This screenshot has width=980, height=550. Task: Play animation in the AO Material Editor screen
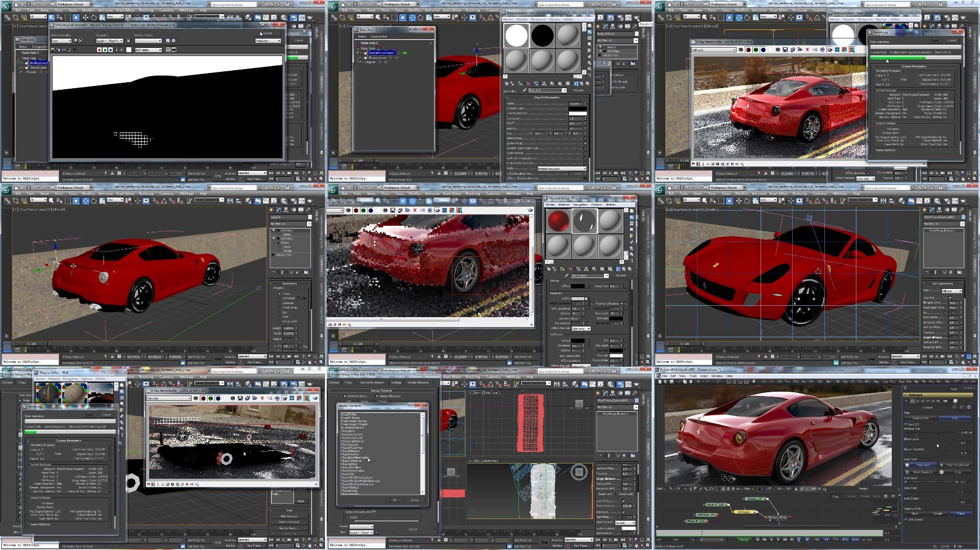(610, 173)
